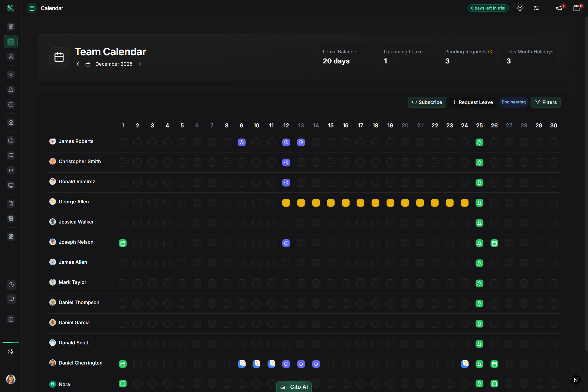Click the Request Leave button
This screenshot has width=588, height=392.
tap(472, 102)
